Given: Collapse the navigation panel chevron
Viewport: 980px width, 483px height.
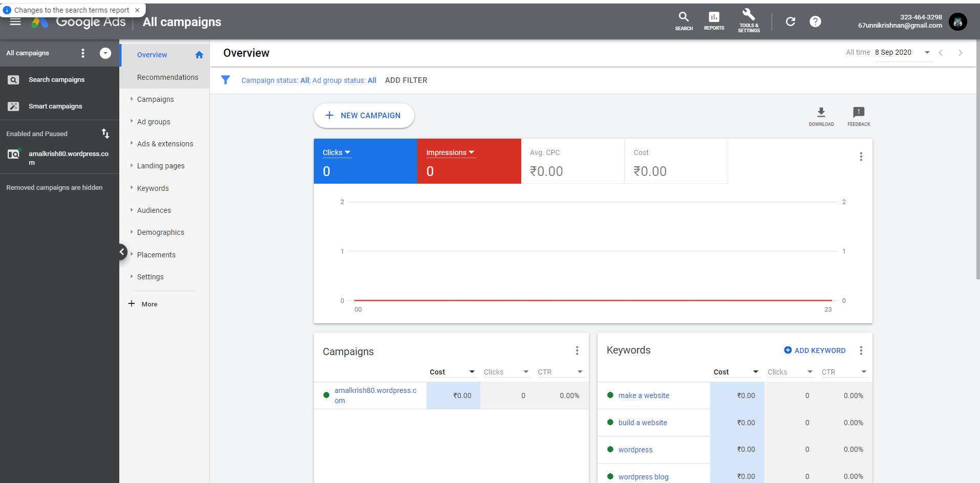Looking at the screenshot, I should tap(122, 252).
